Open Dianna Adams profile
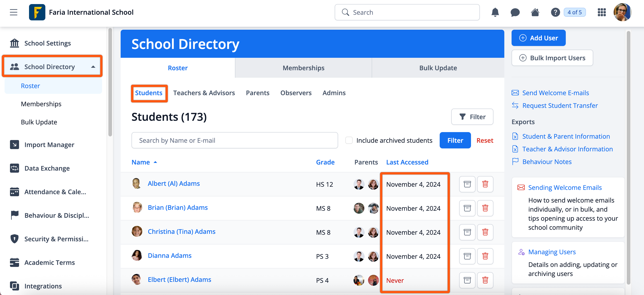The height and width of the screenshot is (295, 644). [169, 256]
